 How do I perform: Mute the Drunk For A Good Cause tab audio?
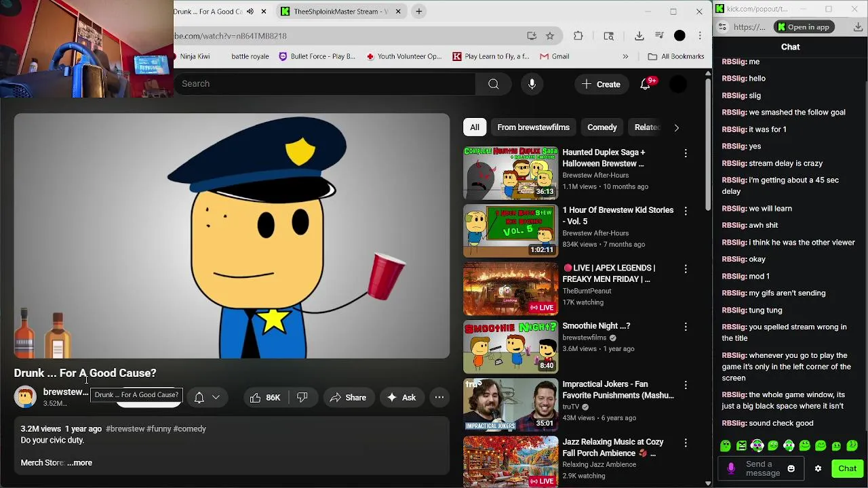coord(250,12)
